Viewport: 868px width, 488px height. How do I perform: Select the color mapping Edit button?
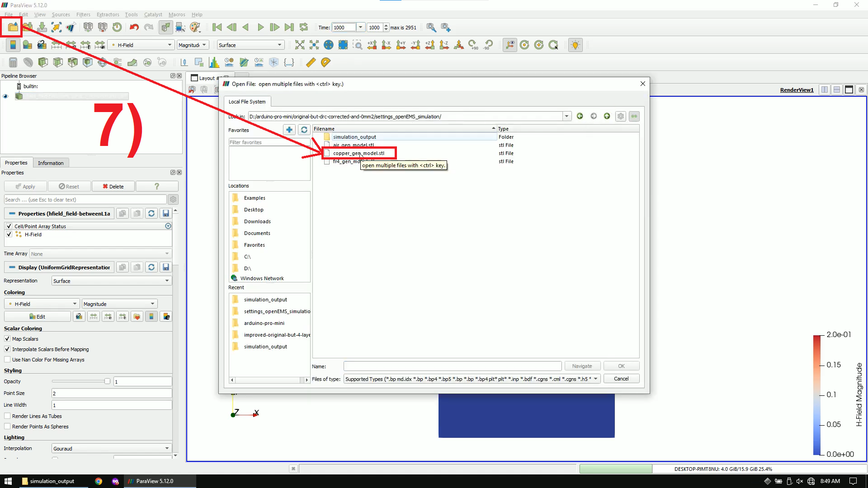coord(37,316)
